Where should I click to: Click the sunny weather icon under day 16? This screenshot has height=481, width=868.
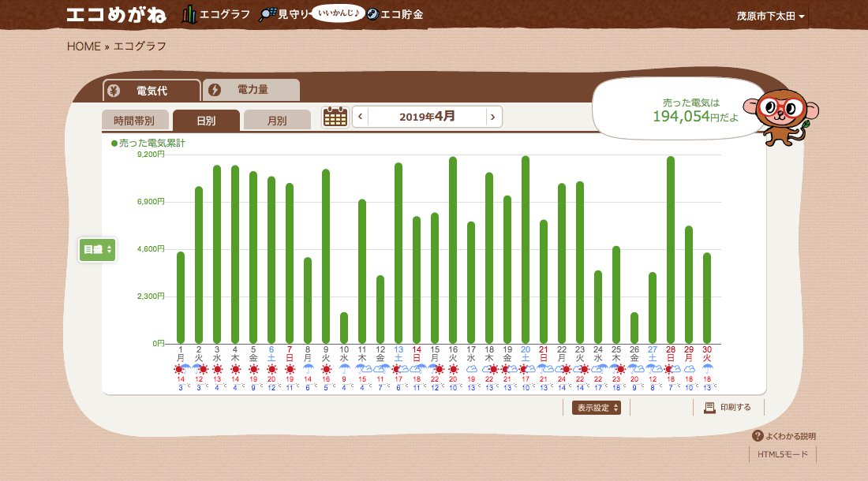pos(453,369)
